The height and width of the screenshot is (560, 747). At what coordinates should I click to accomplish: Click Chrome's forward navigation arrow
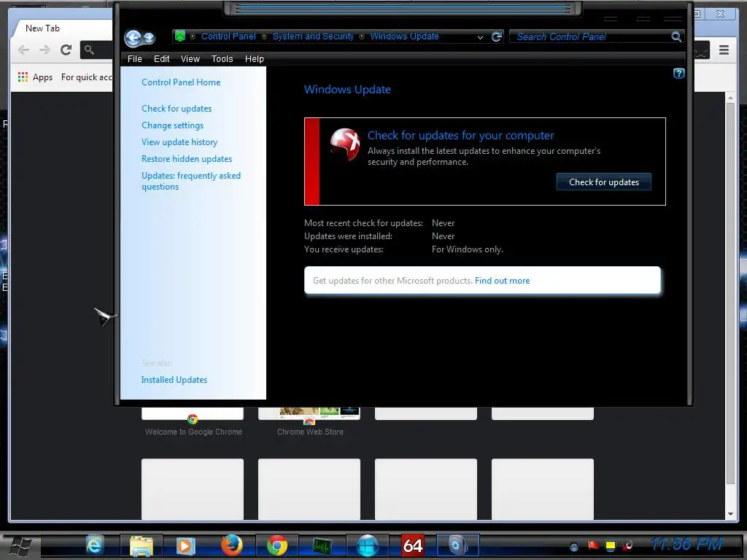(44, 50)
